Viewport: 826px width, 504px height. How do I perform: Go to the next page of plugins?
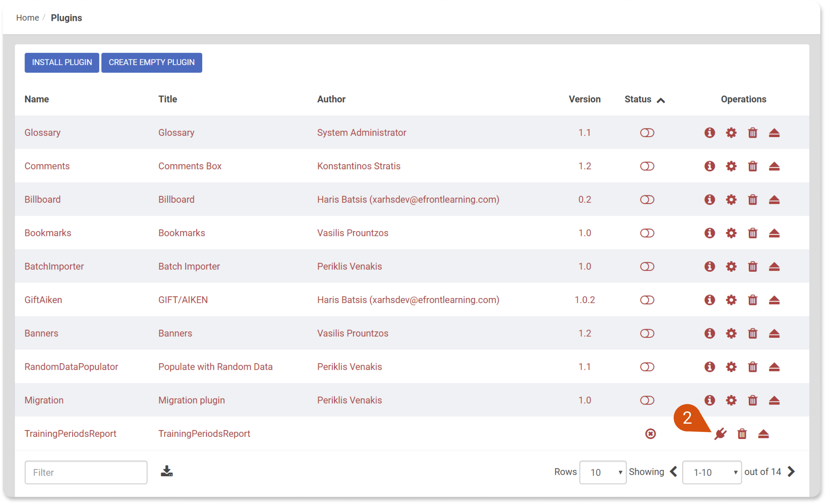791,472
